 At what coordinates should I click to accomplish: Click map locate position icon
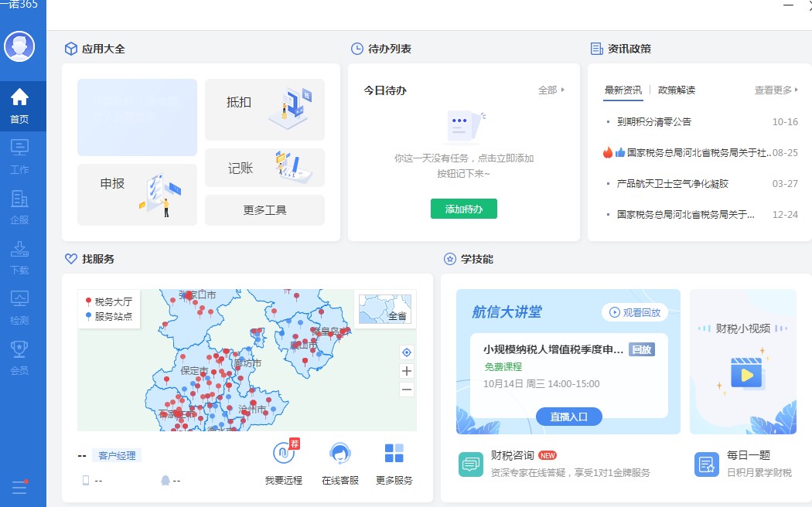click(407, 352)
